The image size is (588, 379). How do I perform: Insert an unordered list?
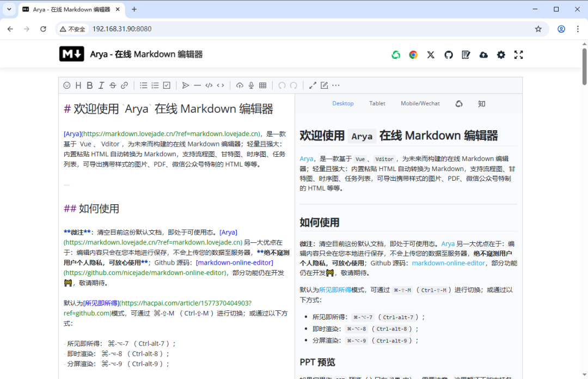pyautogui.click(x=143, y=85)
